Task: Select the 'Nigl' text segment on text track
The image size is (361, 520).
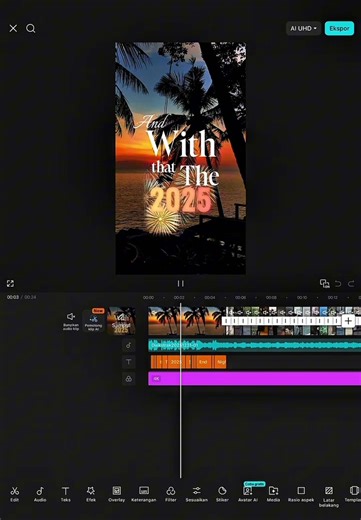Action: (221, 362)
